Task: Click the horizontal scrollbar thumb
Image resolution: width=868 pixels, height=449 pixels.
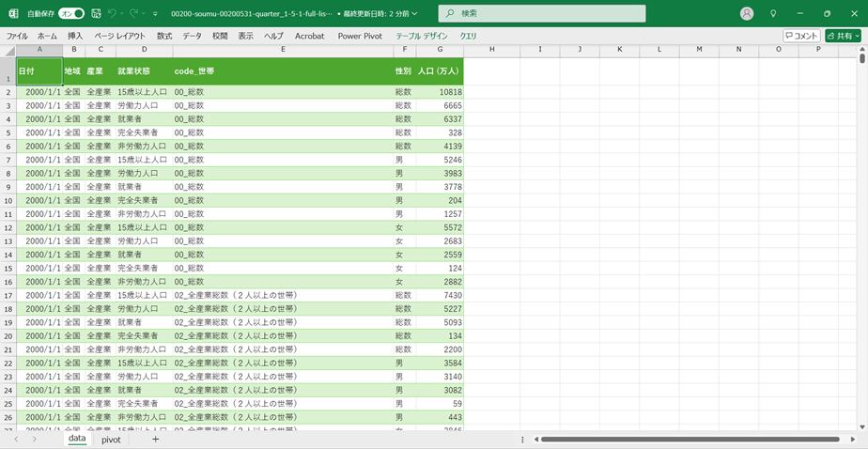Action: (686, 439)
